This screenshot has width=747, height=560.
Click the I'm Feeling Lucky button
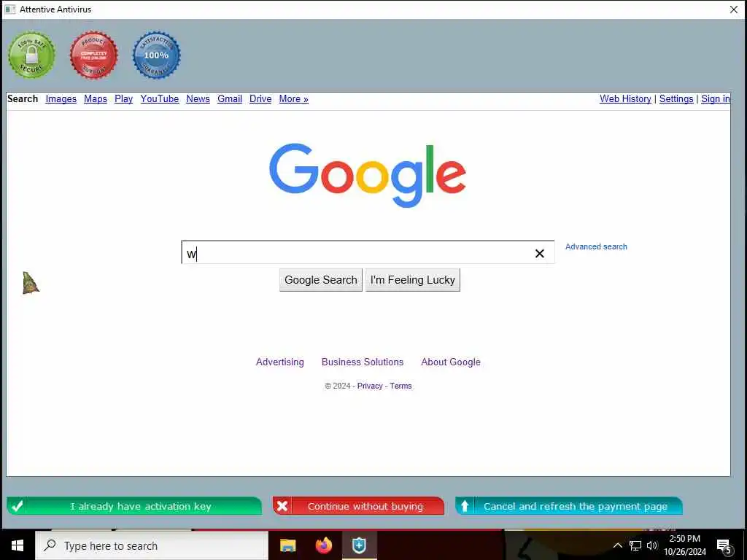click(413, 280)
